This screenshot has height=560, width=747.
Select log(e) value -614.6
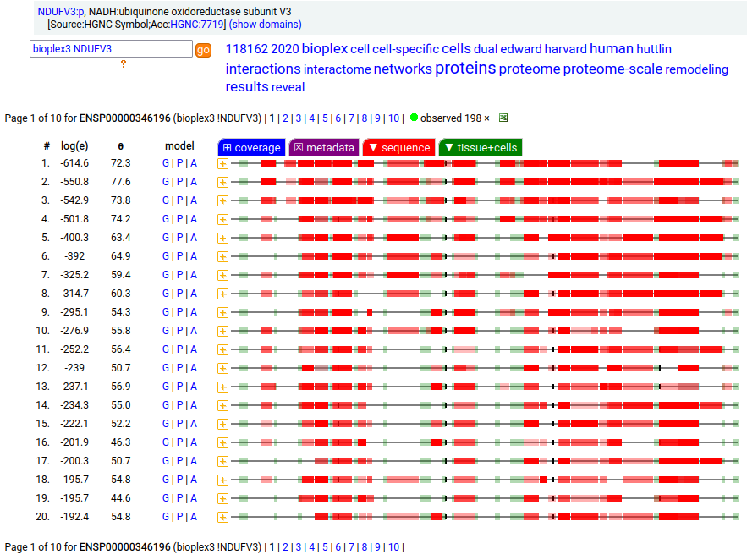(74, 163)
